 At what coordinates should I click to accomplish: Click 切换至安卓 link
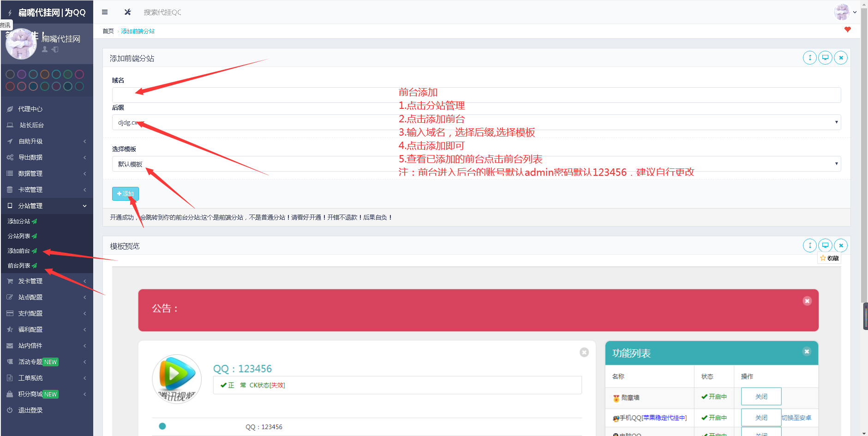coord(796,418)
